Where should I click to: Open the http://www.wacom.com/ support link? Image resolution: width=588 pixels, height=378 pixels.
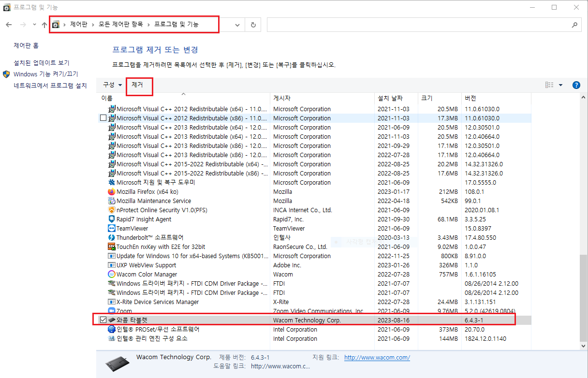[x=377, y=358]
